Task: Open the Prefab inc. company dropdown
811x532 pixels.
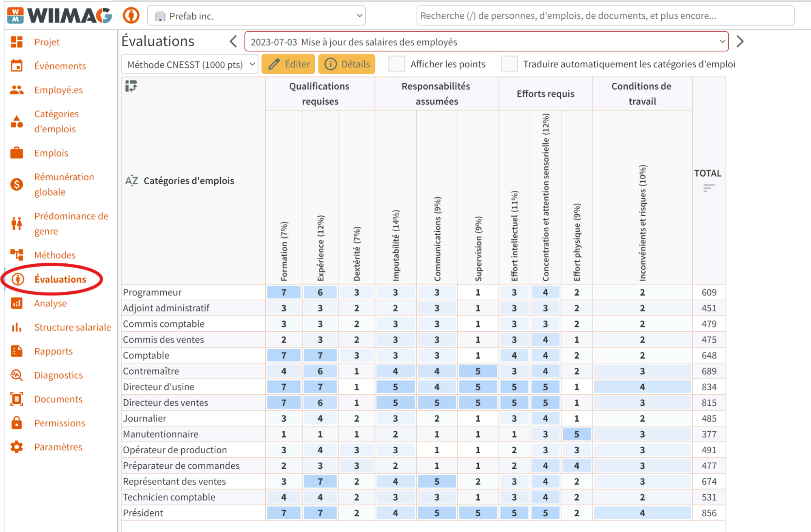Action: tap(256, 16)
